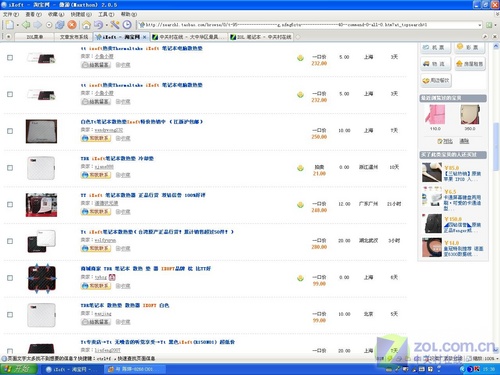Open dropdown arrow next to undo icon

(x=106, y=25)
